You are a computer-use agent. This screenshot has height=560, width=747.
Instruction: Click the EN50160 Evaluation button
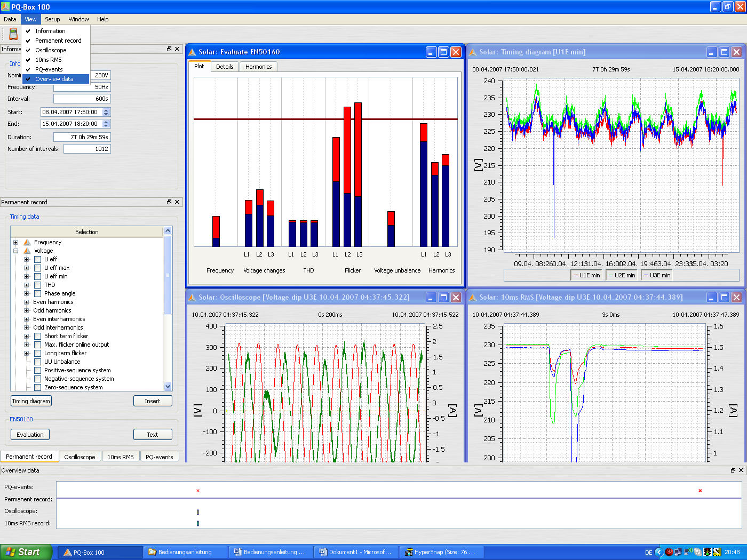[30, 435]
